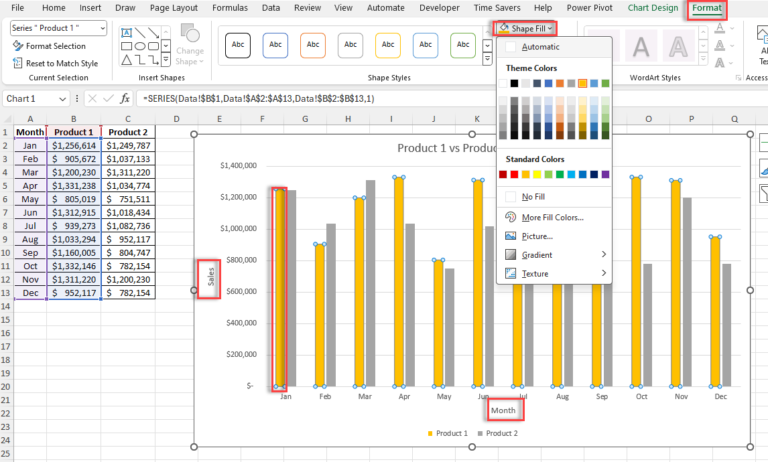Select the Product 2 header cell
Image resolution: width=768 pixels, height=462 pixels.
(128, 132)
